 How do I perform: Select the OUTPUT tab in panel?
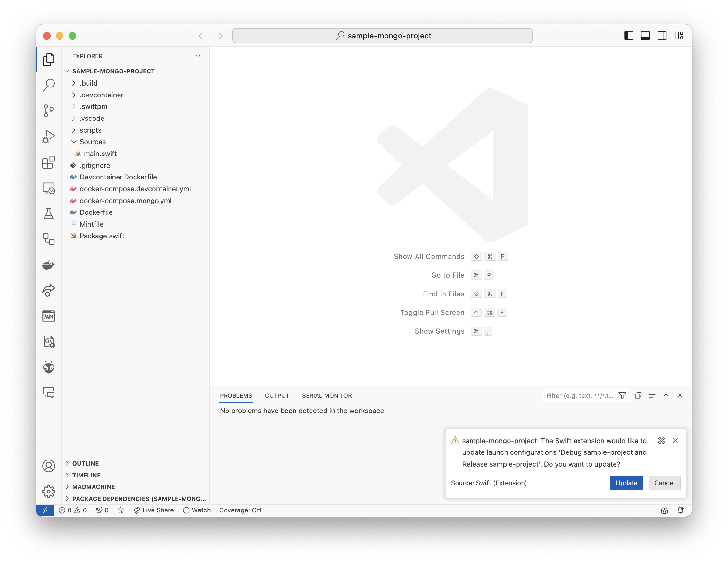coord(277,395)
